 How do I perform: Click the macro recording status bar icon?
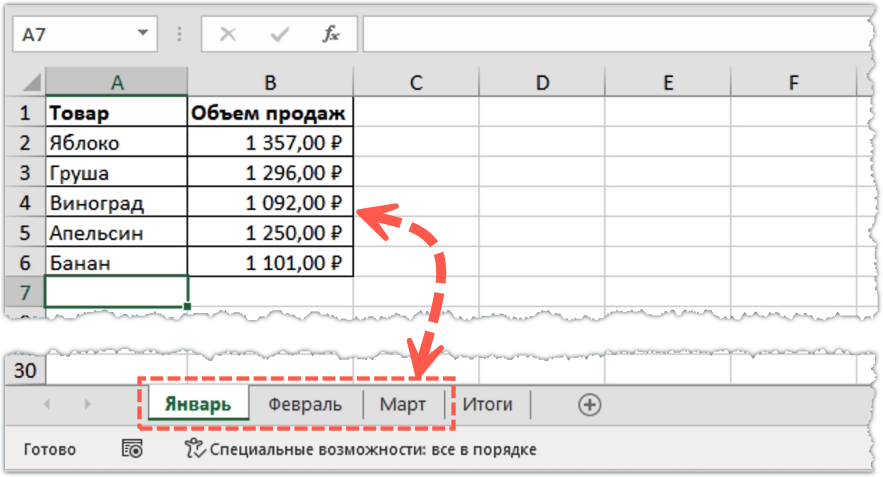pos(132,449)
